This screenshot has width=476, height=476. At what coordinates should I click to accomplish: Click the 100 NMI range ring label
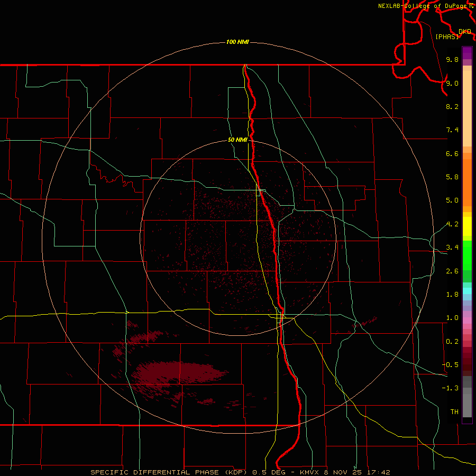[x=237, y=42]
